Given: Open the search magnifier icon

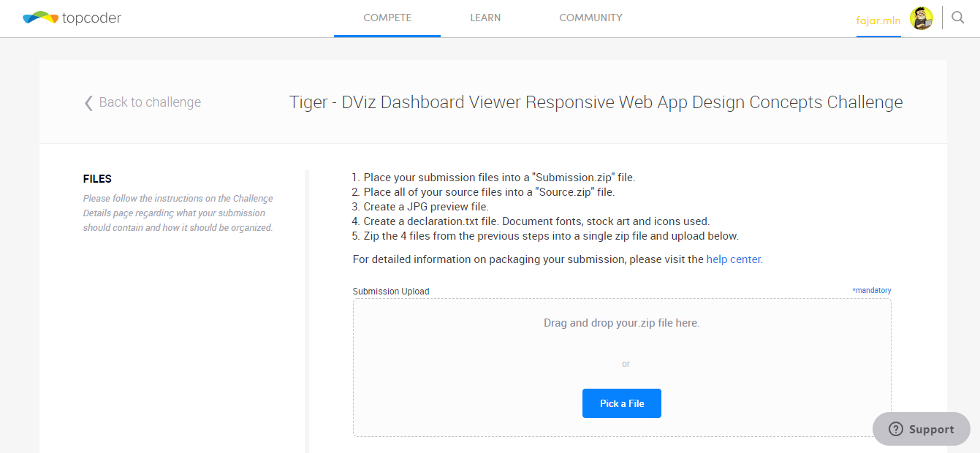Looking at the screenshot, I should (958, 18).
